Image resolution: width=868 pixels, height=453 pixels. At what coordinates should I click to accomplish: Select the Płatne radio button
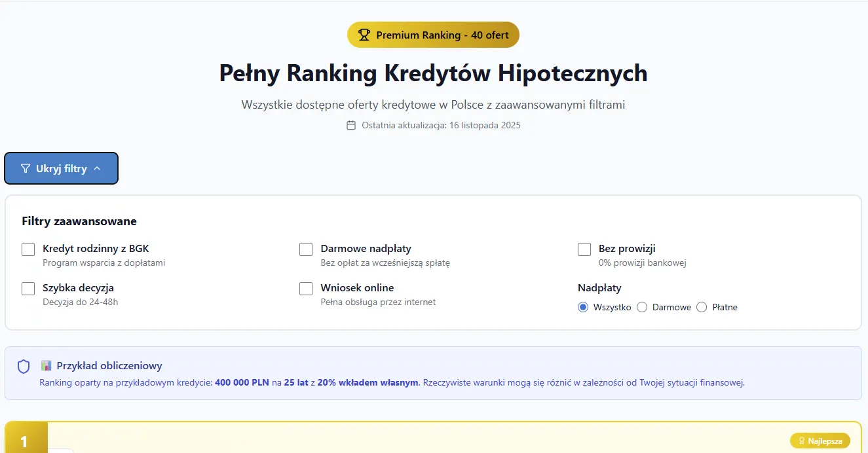pos(702,307)
